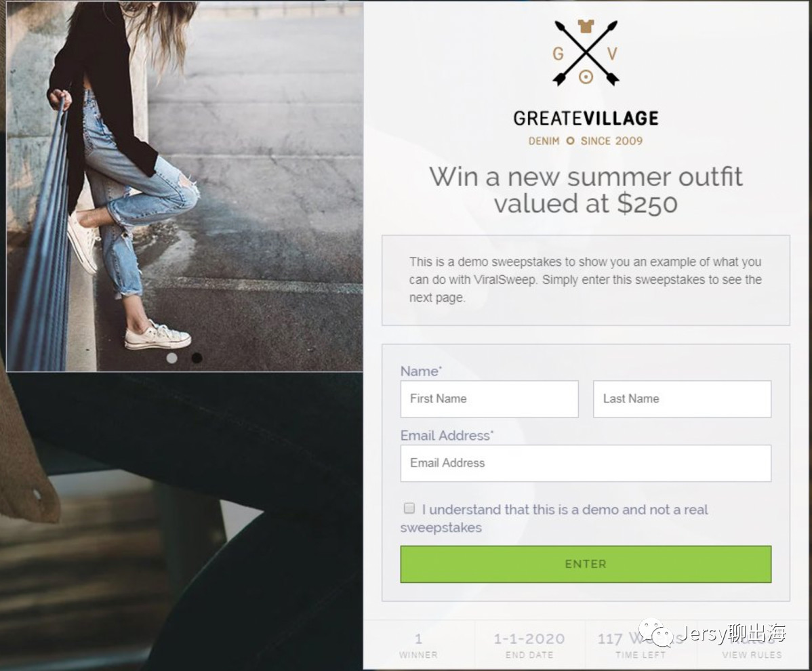812x671 pixels.
Task: Open the View Rules link in footer
Action: [x=752, y=646]
